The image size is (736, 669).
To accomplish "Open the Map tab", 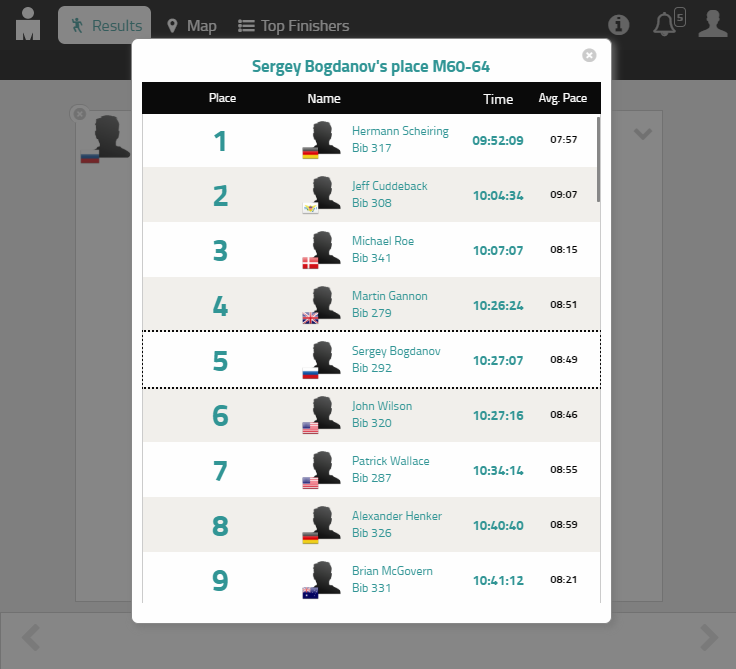I will pyautogui.click(x=191, y=26).
